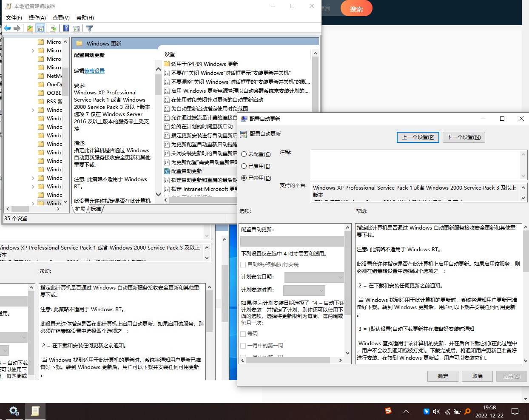Open the 操作(A) menu

tap(37, 17)
